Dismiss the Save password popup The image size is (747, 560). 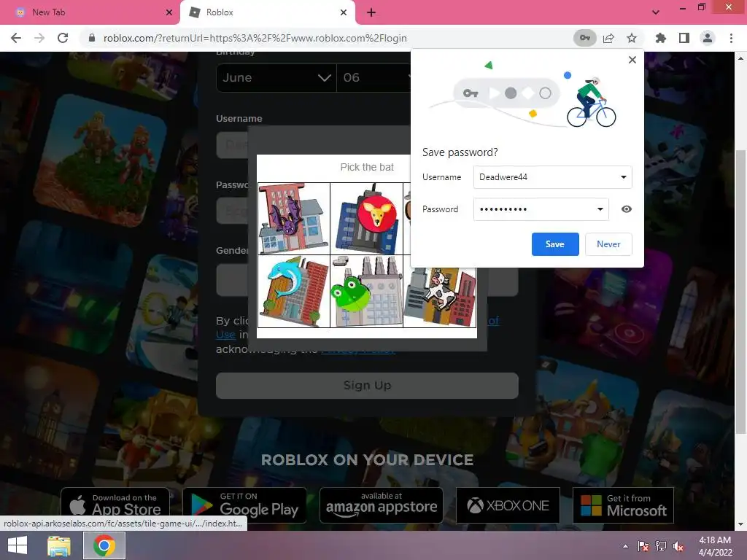[x=632, y=60]
